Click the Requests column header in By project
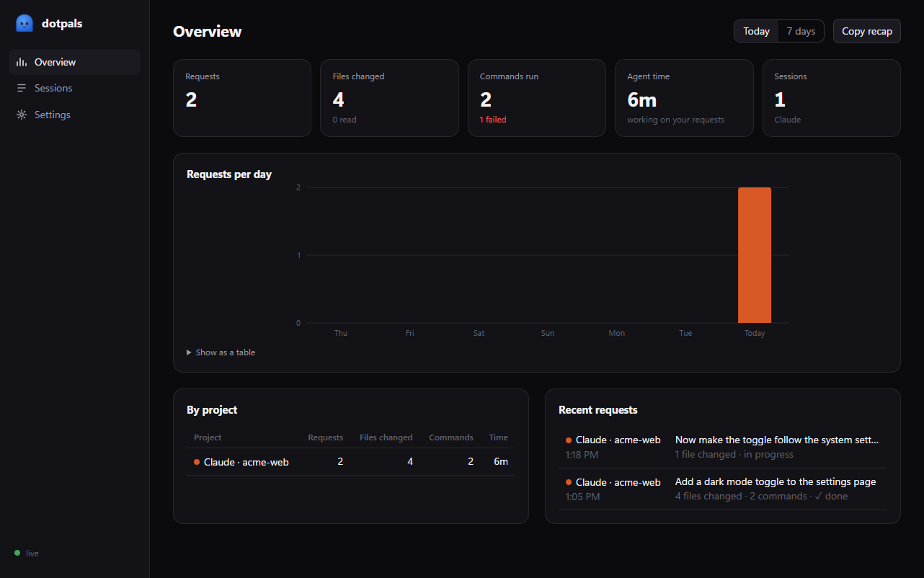This screenshot has width=924, height=578. (325, 437)
